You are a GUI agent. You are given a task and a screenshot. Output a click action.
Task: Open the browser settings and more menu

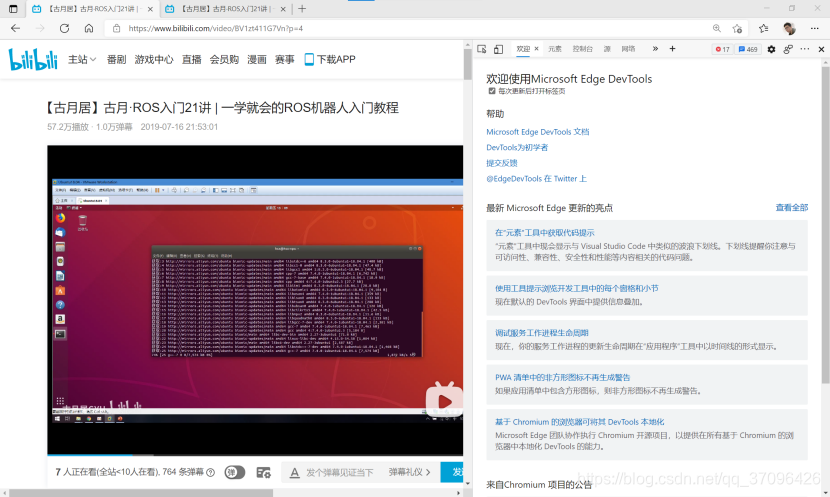[815, 29]
